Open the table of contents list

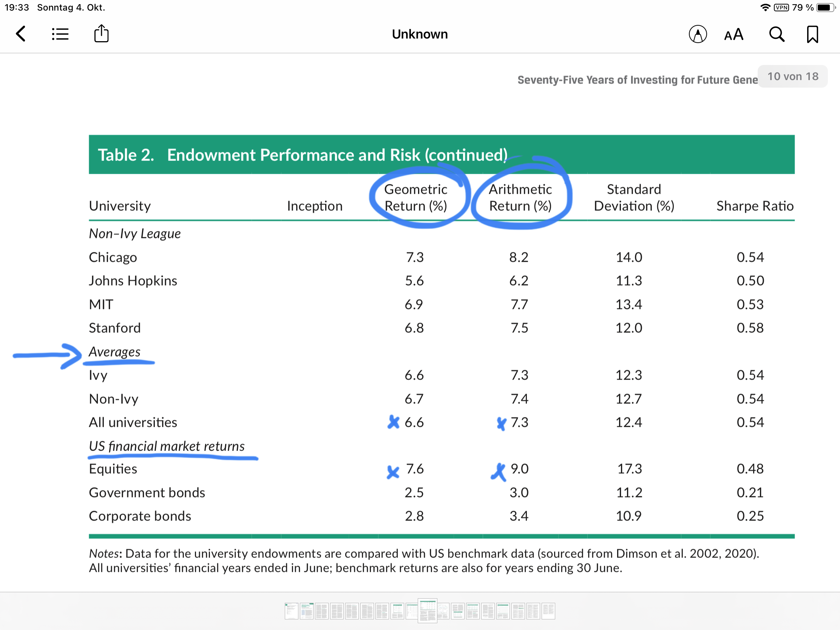(60, 34)
